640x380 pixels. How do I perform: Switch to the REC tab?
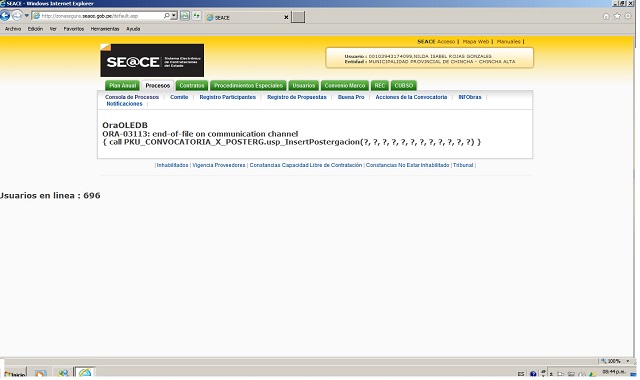point(380,86)
